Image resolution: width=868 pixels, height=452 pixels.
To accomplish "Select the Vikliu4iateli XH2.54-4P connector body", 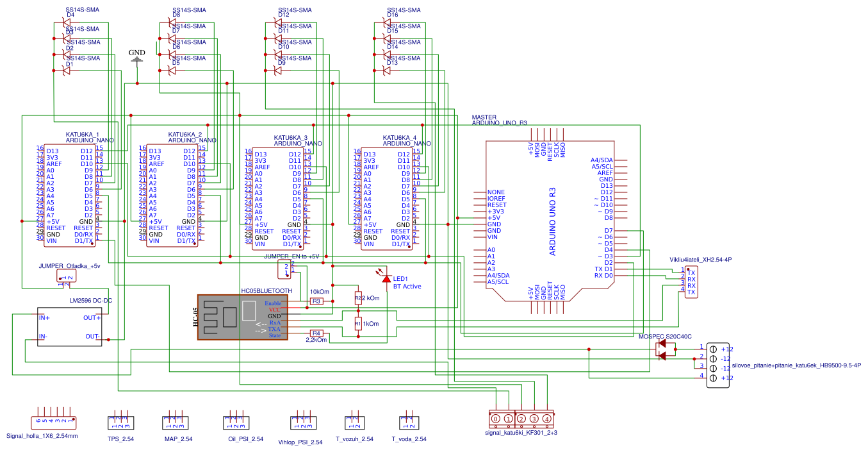I will click(691, 282).
